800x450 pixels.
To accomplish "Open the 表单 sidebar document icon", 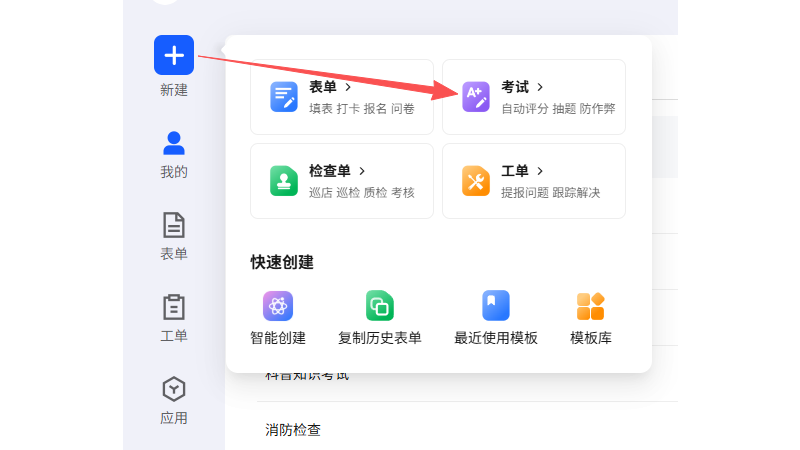I will click(x=174, y=225).
